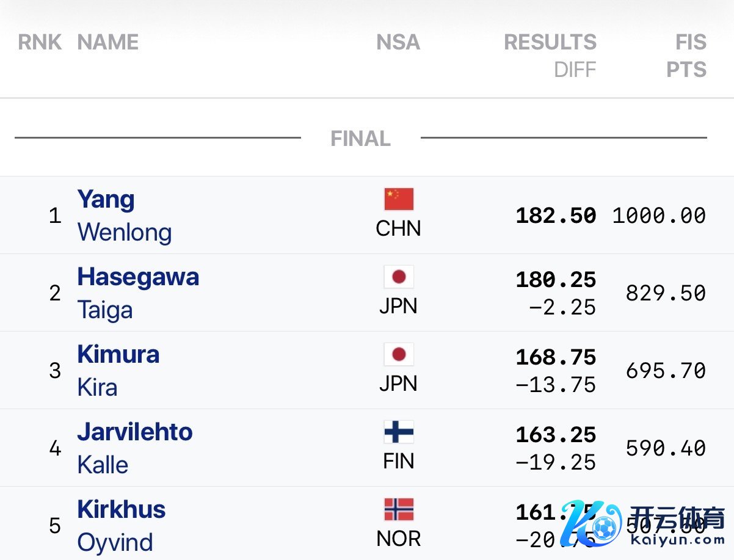Sort by the RNK column header
734x560 pixels.
click(x=40, y=42)
